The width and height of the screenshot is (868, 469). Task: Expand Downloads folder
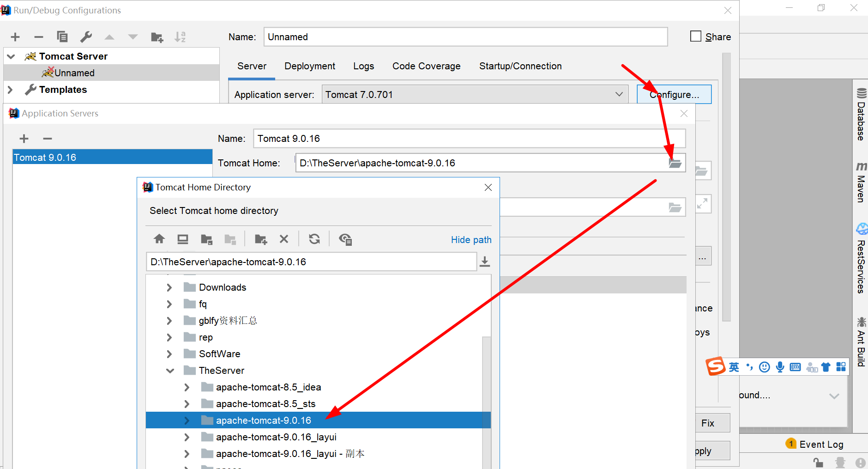click(x=169, y=287)
